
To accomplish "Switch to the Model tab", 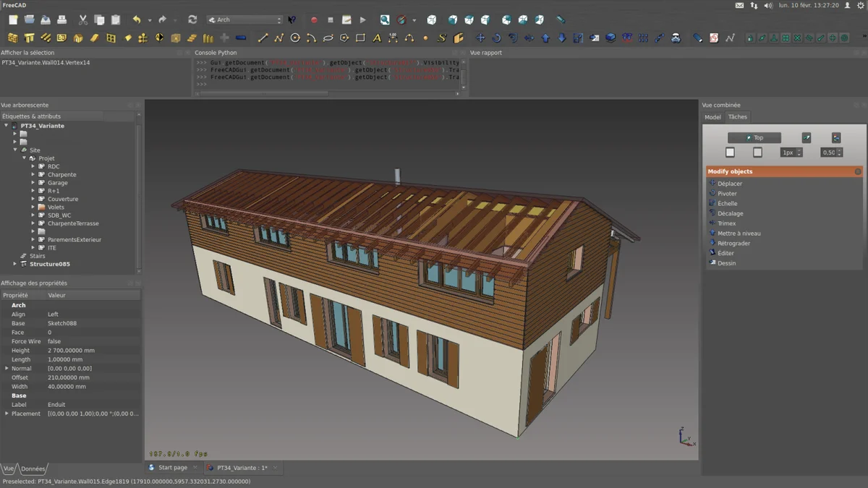I will [712, 117].
